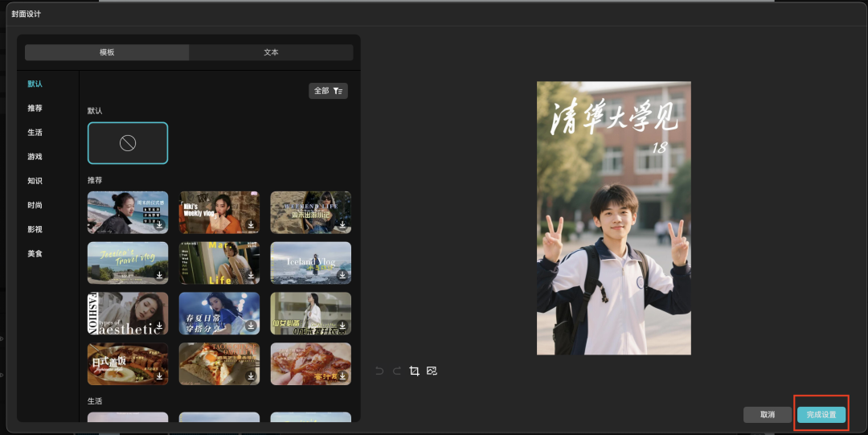Click the replace cover image icon

click(432, 371)
